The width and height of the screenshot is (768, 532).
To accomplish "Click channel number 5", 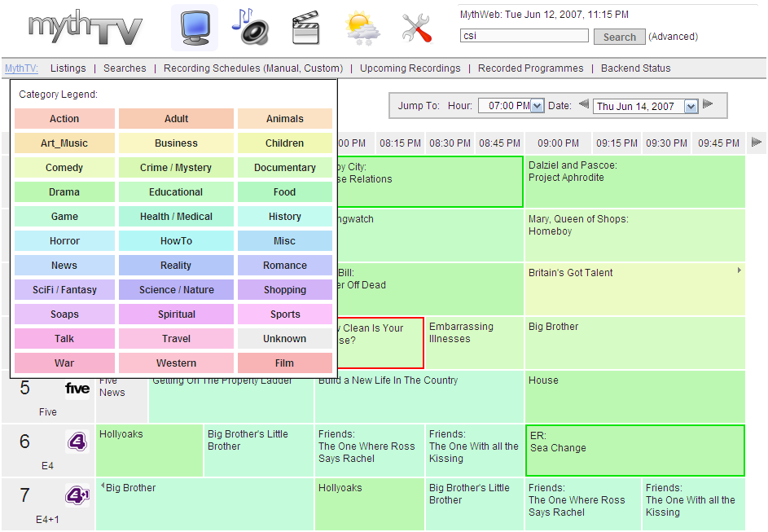I will 25,388.
